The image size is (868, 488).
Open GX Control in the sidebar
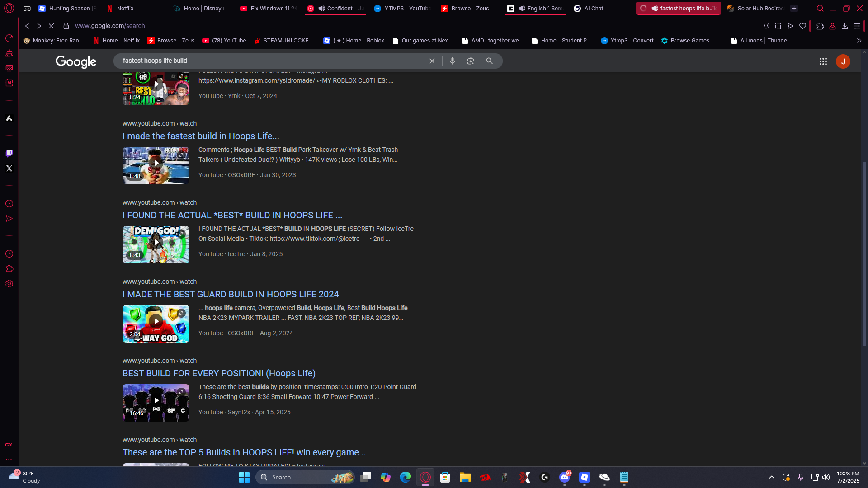tap(9, 38)
